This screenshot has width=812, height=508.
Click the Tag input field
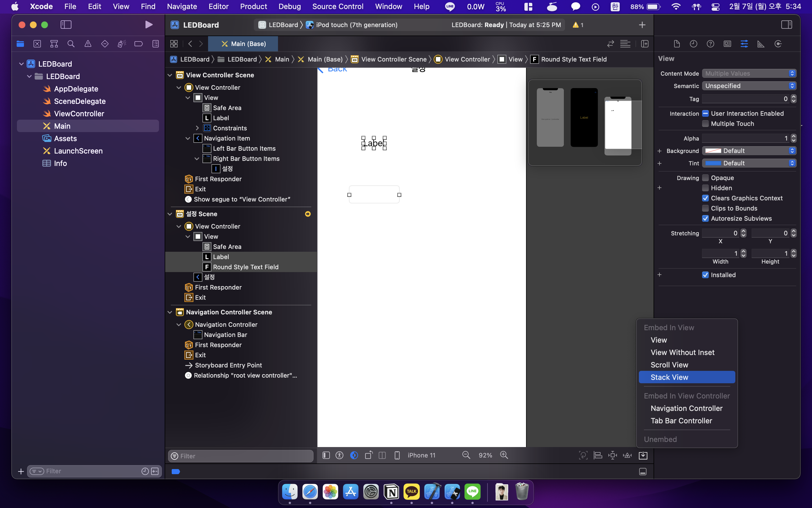click(745, 99)
